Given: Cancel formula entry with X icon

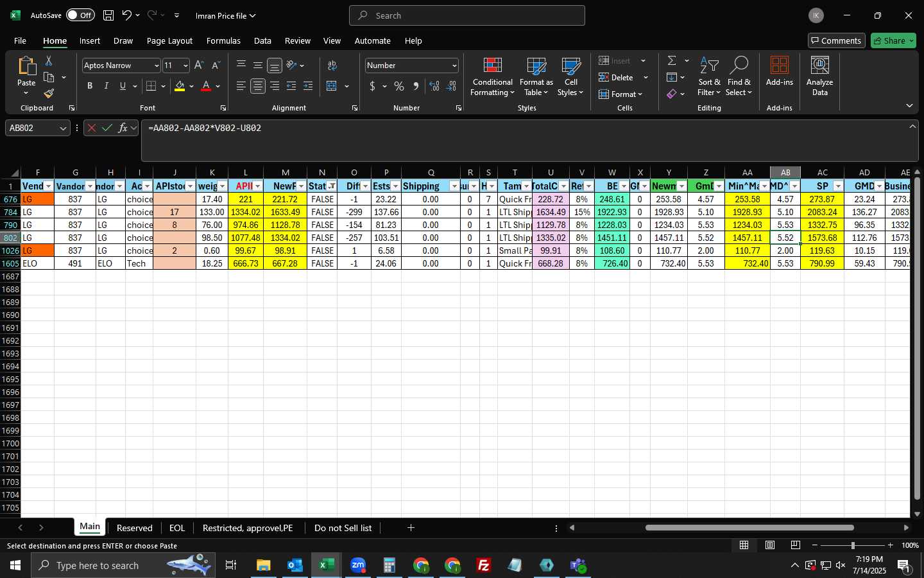Looking at the screenshot, I should coord(92,128).
